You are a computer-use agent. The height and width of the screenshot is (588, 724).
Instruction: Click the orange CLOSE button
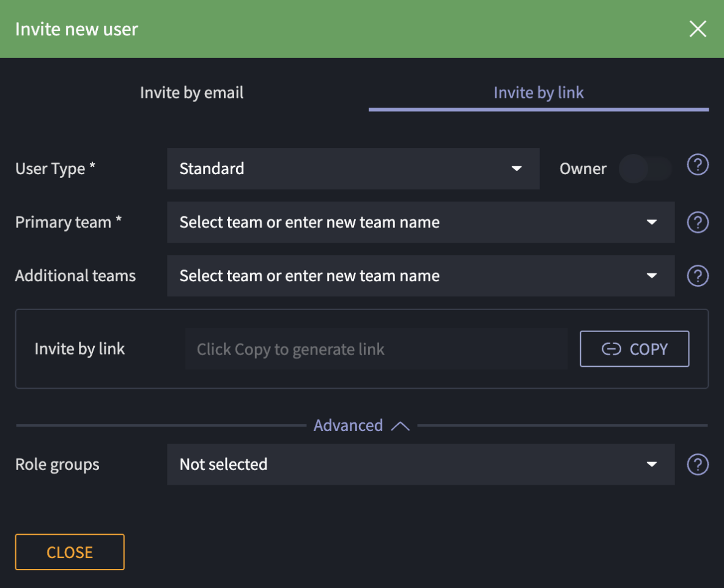point(70,553)
